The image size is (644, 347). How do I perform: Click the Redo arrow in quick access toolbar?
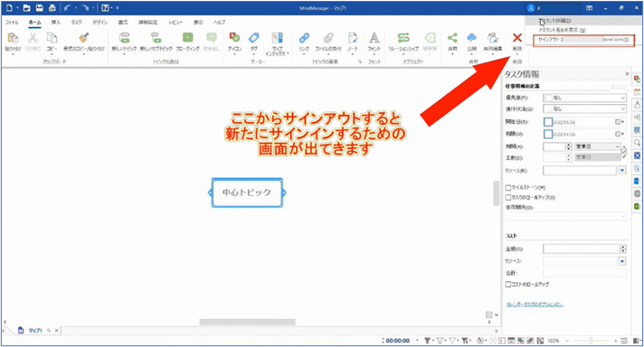pos(85,8)
